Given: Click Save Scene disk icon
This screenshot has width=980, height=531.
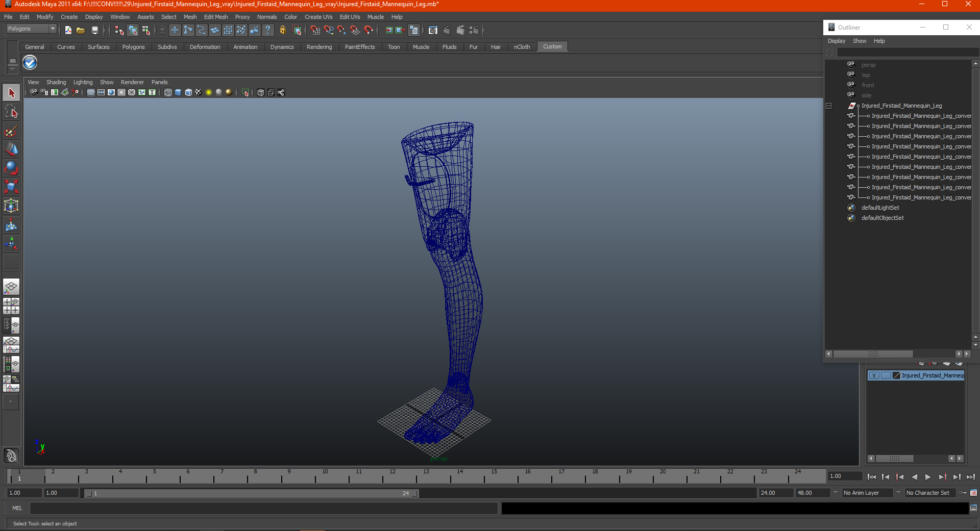Looking at the screenshot, I should [94, 31].
